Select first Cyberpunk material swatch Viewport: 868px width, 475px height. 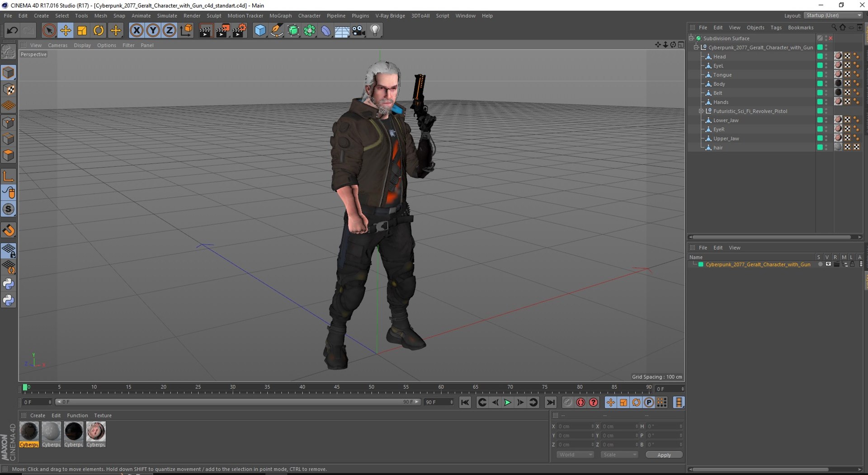tap(29, 434)
